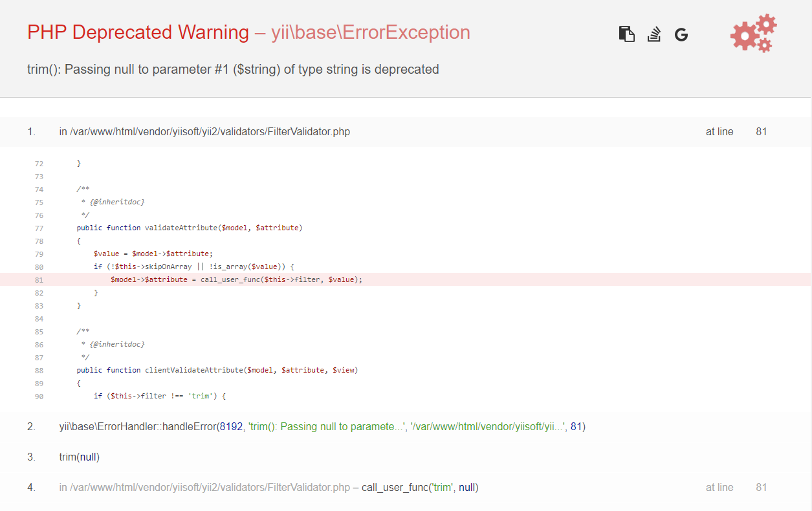Screen dimensions: 812x511
Task: Click line number 72 in code listing
Action: point(39,164)
